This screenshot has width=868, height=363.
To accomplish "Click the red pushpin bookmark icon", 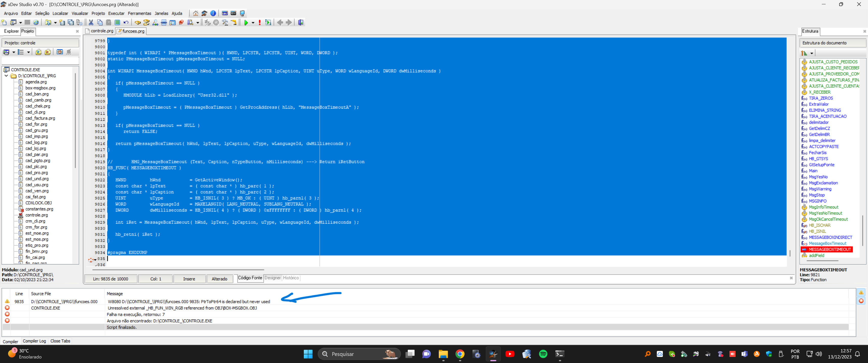I will coord(181,22).
